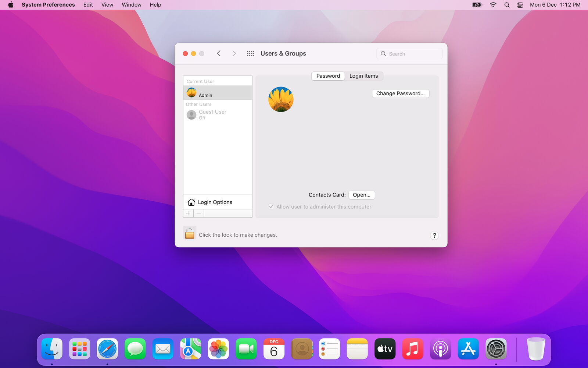
Task: Open the Contacts Card
Action: coord(362,195)
